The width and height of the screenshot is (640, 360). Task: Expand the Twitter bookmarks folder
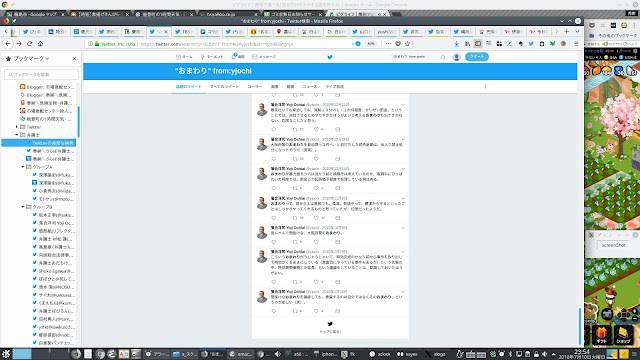coord(17,127)
